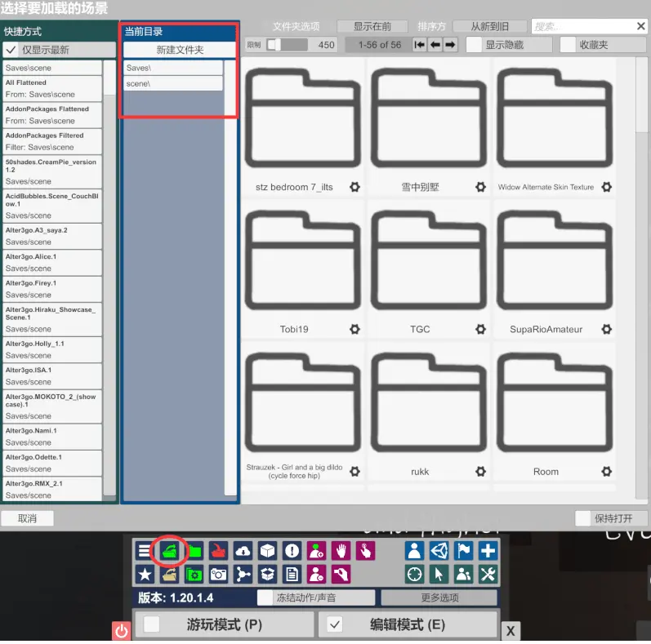Toggle the 收藏夹 checkbox
This screenshot has height=644, width=651.
point(568,45)
